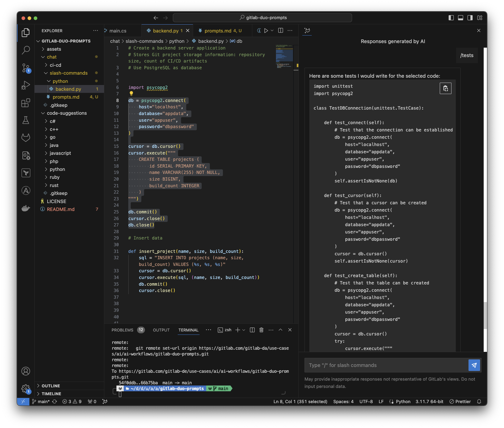The height and width of the screenshot is (428, 504).
Task: Open run options dropdown arrow
Action: coord(272,31)
